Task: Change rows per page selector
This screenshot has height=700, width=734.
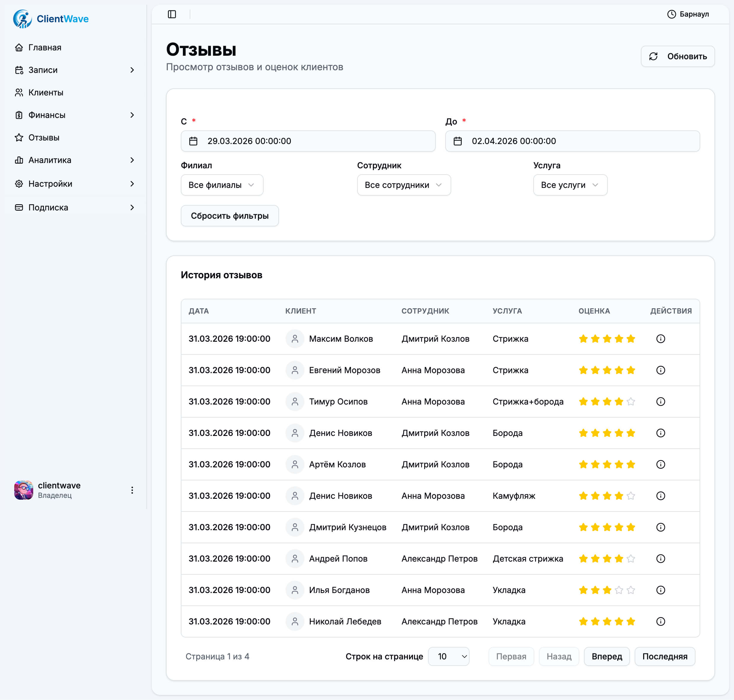Action: (x=449, y=656)
